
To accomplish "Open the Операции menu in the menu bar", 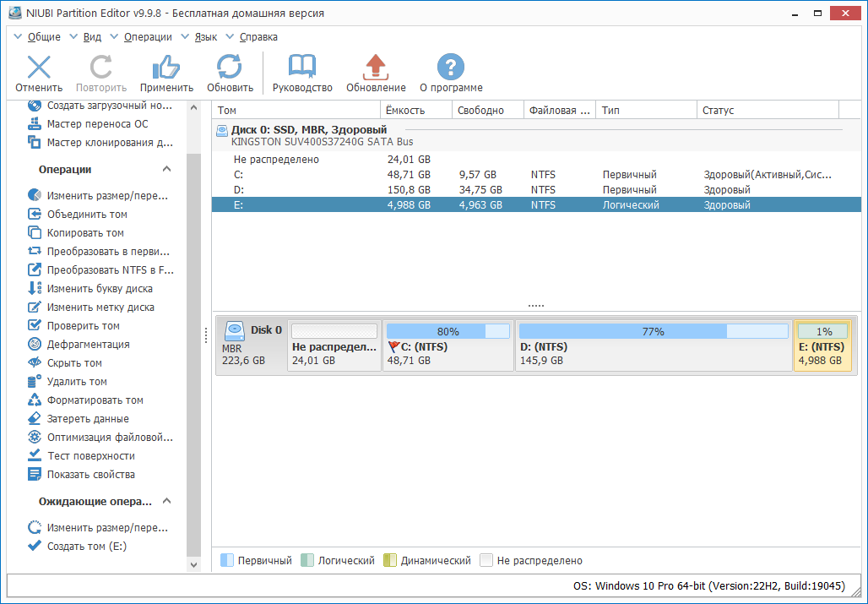I will coord(141,37).
